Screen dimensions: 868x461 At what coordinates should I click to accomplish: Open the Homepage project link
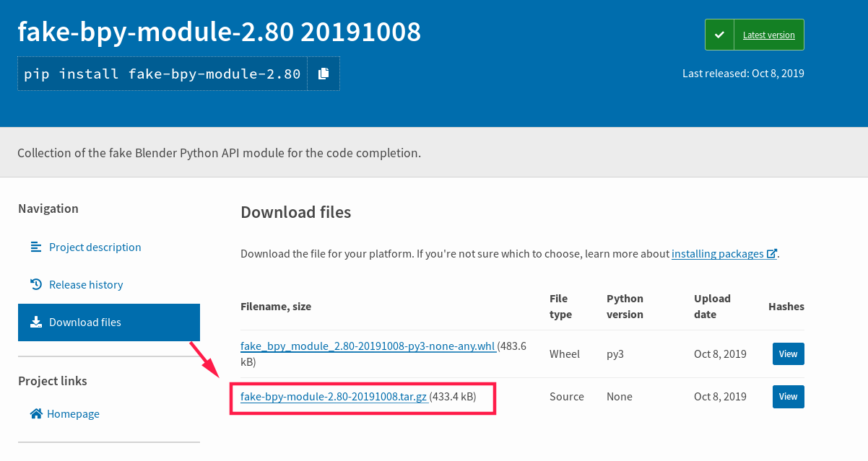(73, 414)
